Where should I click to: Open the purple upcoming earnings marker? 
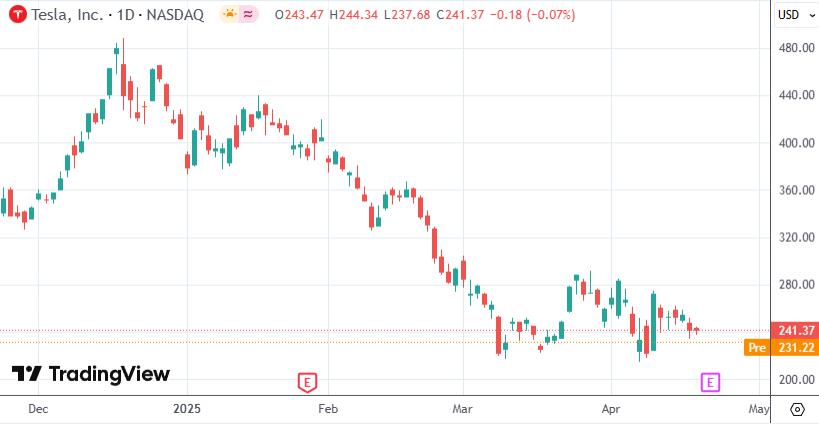[x=710, y=382]
